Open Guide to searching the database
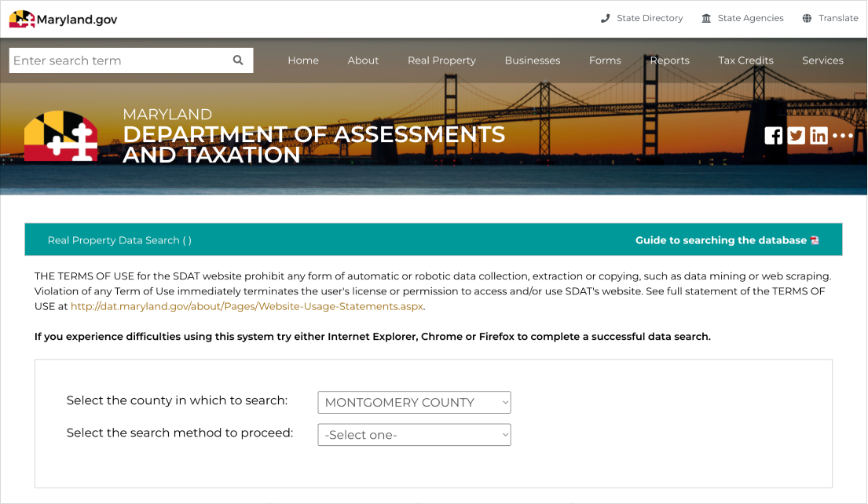This screenshot has width=868, height=504. point(720,240)
